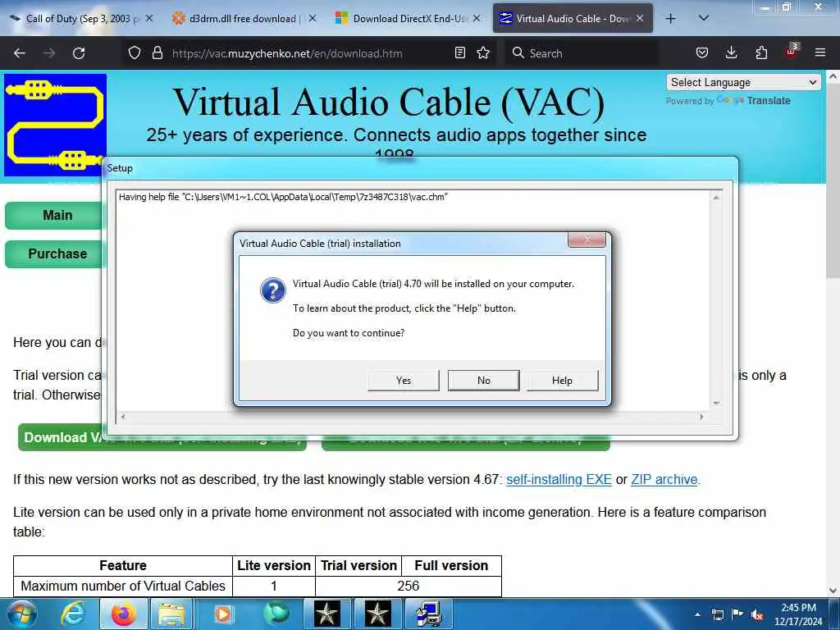Click the page scrollbar up arrow
The image size is (840, 630).
pyautogui.click(x=833, y=76)
